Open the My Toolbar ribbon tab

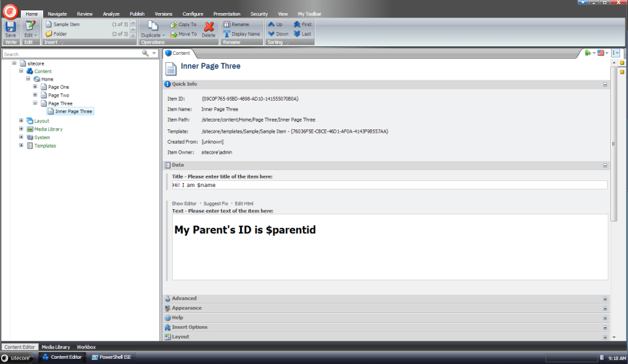309,14
